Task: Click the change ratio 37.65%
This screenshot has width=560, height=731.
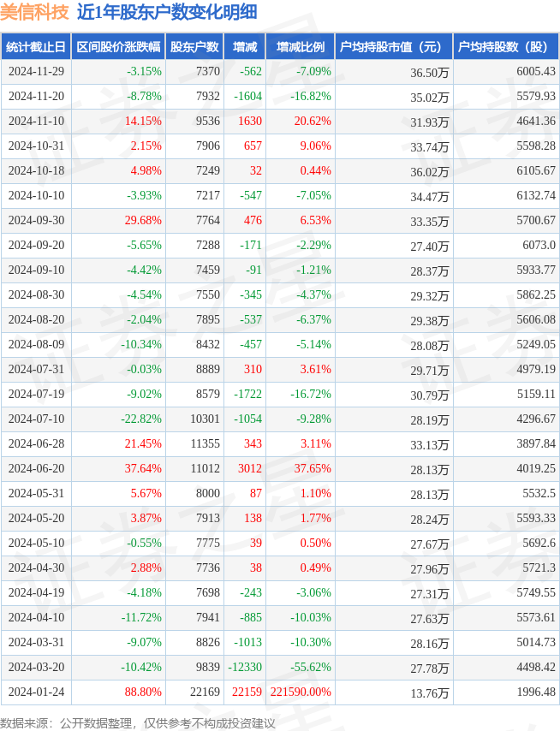Action: coord(313,468)
